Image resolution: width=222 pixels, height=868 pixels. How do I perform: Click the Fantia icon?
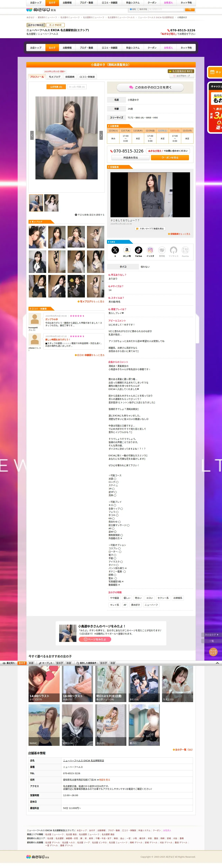(185, 250)
